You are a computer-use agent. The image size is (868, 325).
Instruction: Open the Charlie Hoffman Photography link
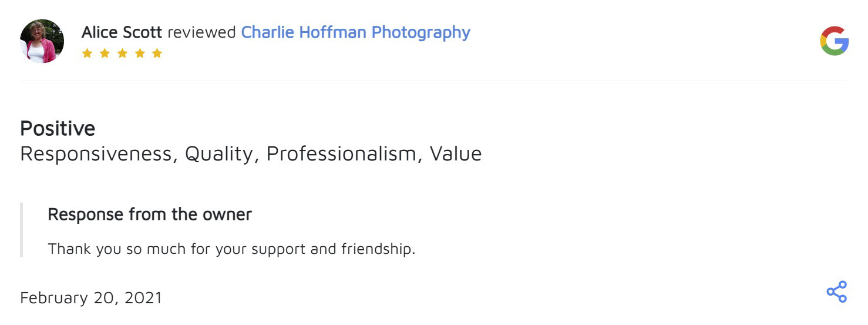pos(355,32)
